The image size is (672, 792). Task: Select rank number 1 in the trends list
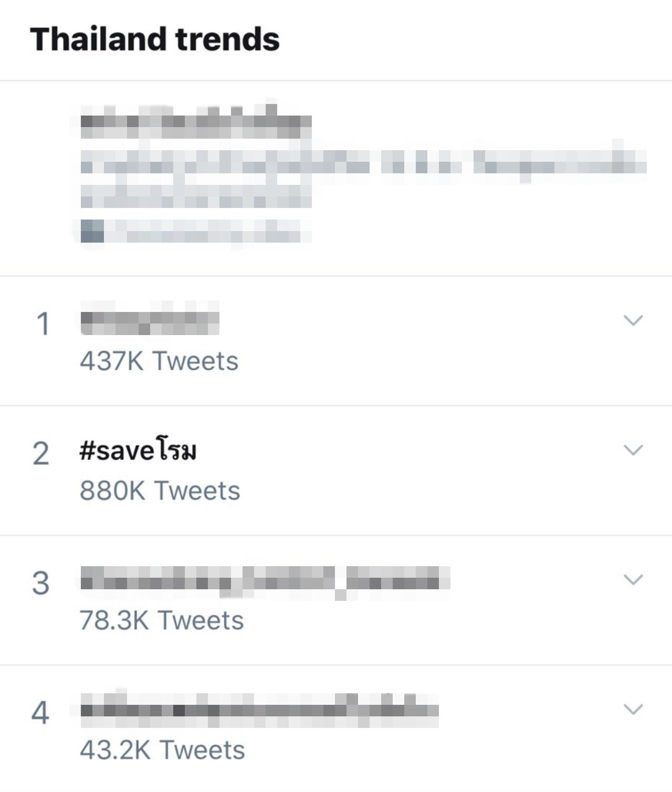click(x=43, y=324)
